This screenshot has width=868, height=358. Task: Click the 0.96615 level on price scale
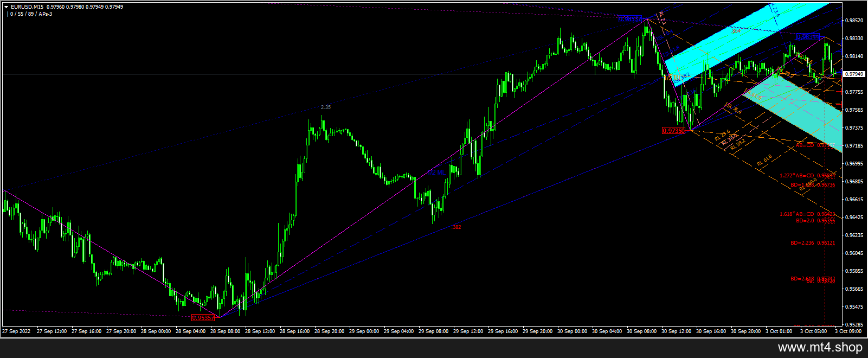click(x=854, y=200)
